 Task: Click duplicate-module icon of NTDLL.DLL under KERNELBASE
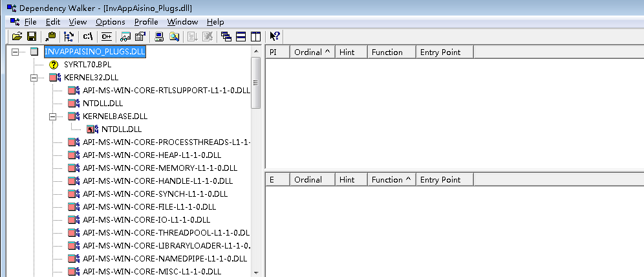point(92,129)
